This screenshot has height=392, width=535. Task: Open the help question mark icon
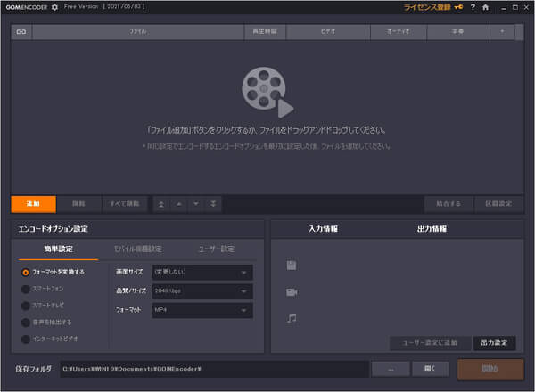coord(473,7)
